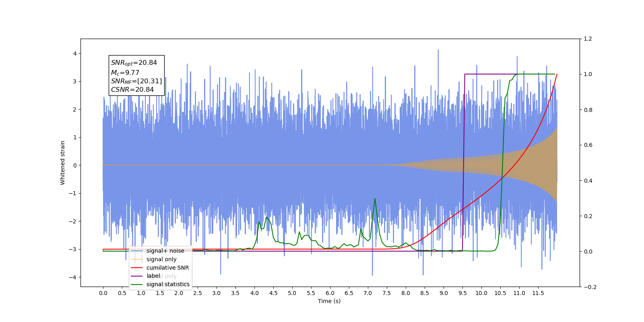Image resolution: width=644 pixels, height=322 pixels.
Task: Click x-axis tick label 5.5
Action: point(311,293)
